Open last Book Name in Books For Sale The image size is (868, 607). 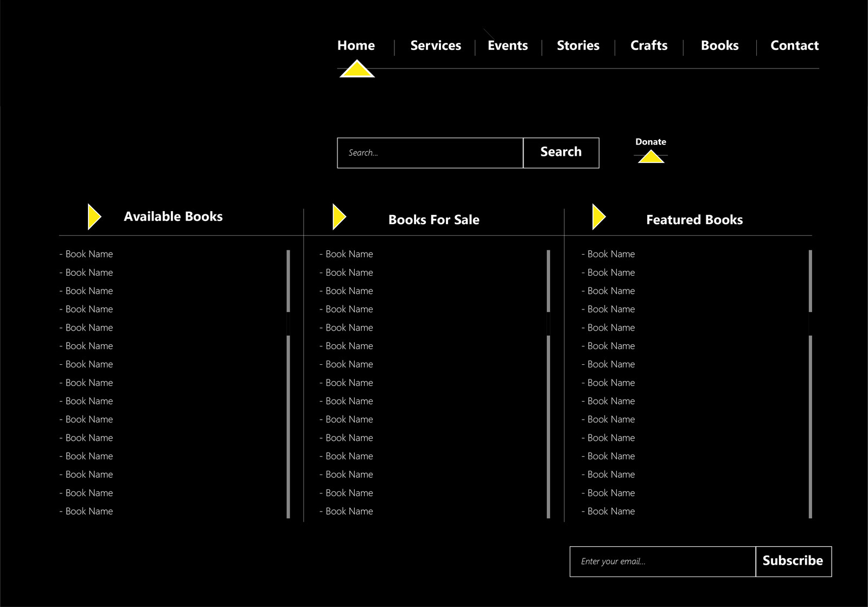pyautogui.click(x=346, y=511)
